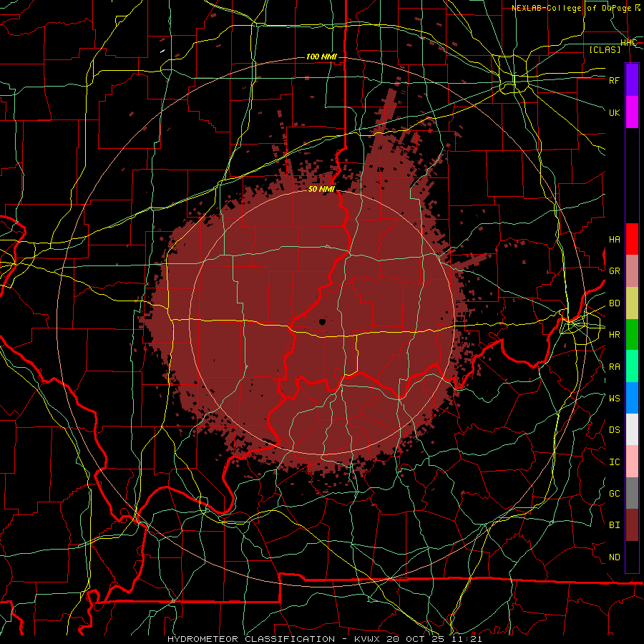Click the WS blue legend swatch
This screenshot has width=644, height=644.
tap(632, 398)
